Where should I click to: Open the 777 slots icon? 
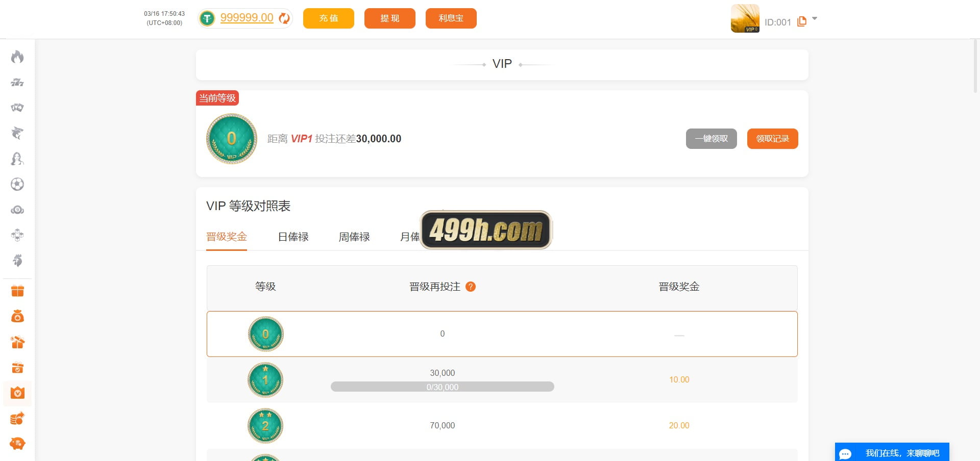tap(17, 82)
